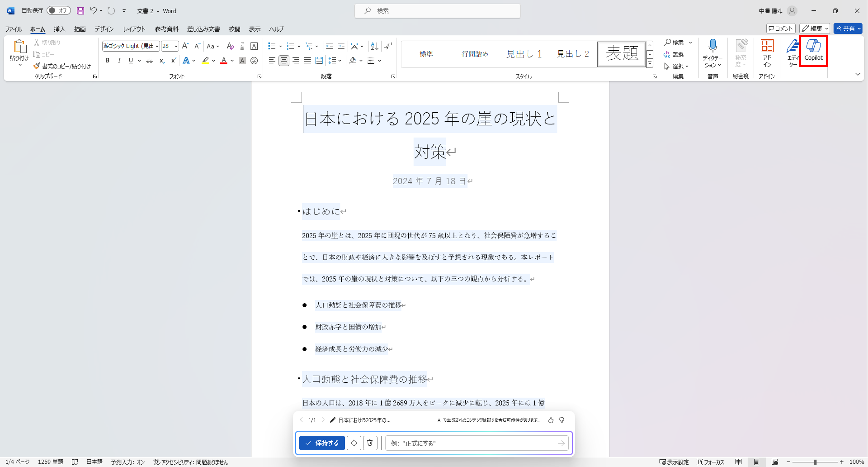Toggle AutoSave (自動保存) switch
Viewport: 868px width, 467px height.
coord(59,11)
